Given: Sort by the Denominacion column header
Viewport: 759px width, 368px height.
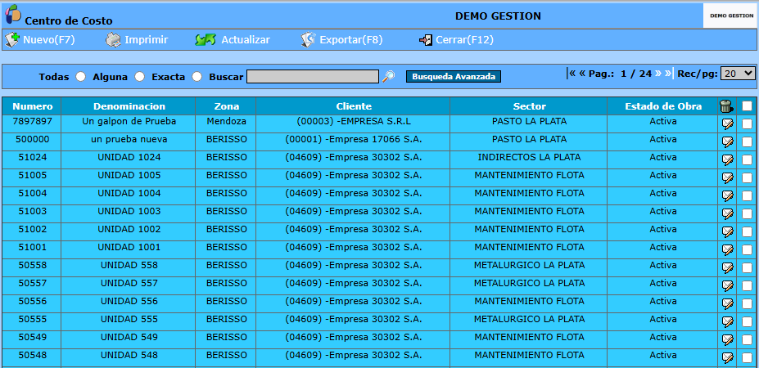Looking at the screenshot, I should (x=129, y=107).
